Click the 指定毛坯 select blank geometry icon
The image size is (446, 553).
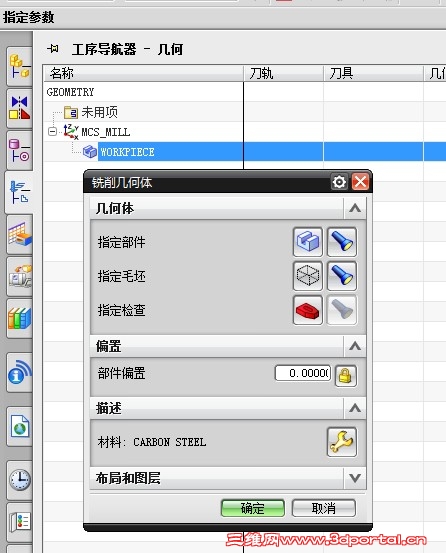[307, 276]
